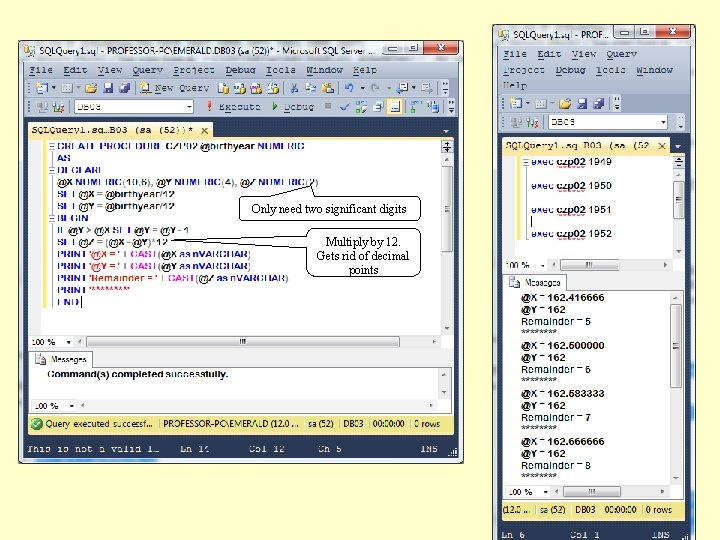Open main window standard toolbar overflow options
This screenshot has height=540, width=720.
click(x=444, y=88)
